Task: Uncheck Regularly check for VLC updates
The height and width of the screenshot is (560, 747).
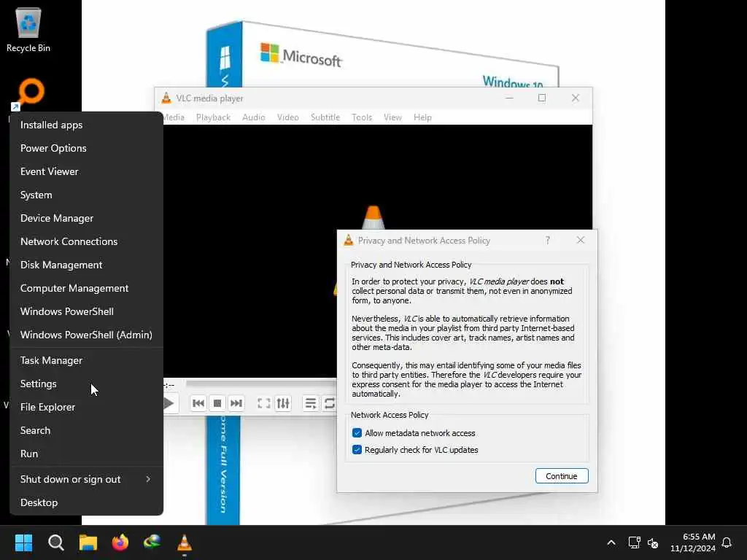Action: click(357, 449)
